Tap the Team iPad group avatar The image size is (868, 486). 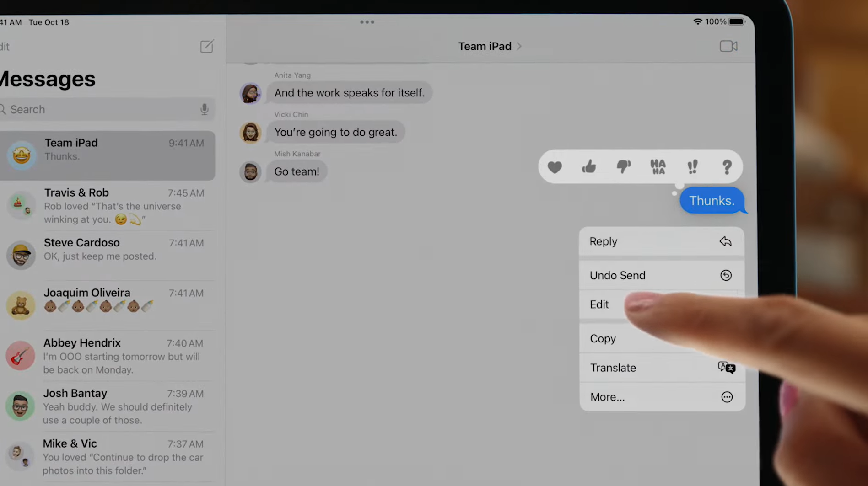point(21,155)
